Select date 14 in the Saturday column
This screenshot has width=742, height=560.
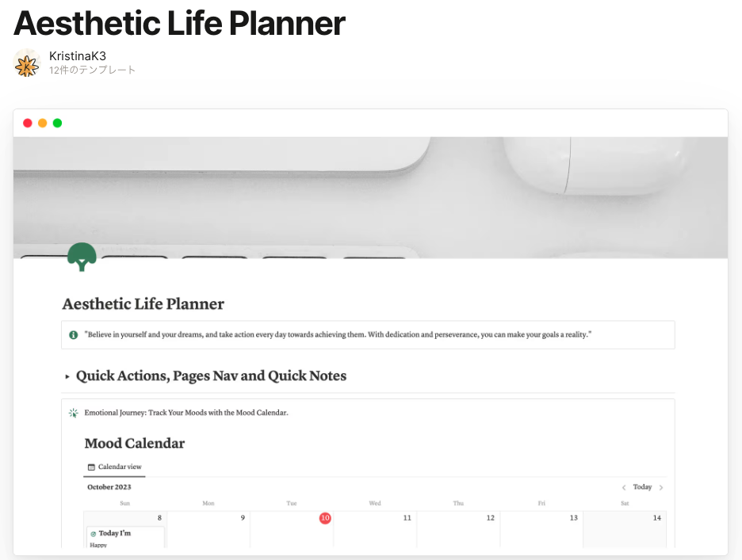(656, 518)
